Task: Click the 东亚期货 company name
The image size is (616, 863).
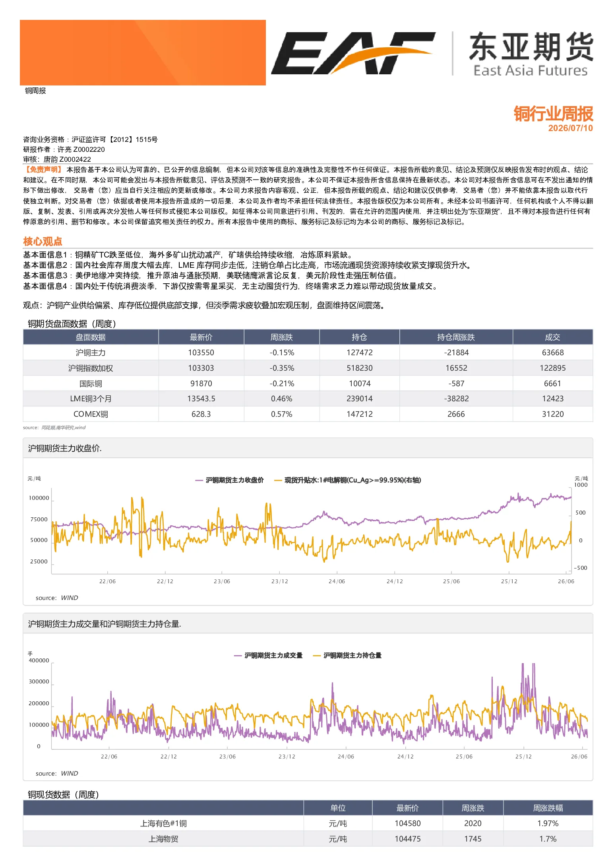Action: click(x=531, y=47)
